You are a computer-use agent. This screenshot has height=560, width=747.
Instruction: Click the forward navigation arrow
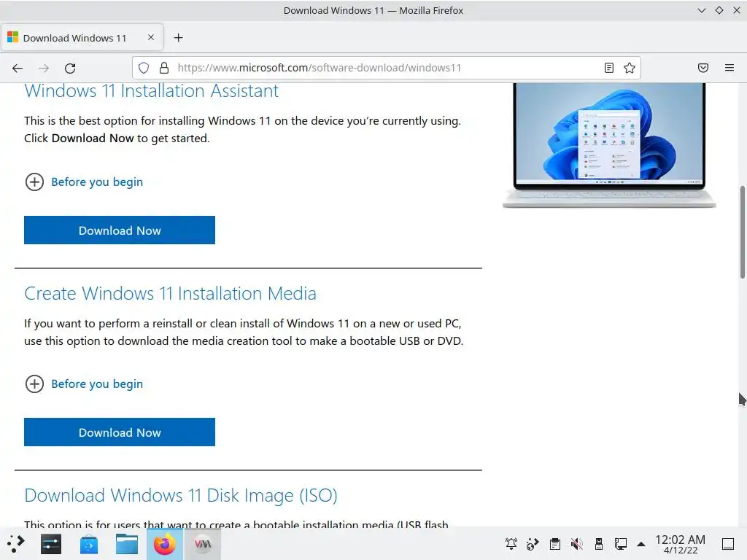point(44,68)
